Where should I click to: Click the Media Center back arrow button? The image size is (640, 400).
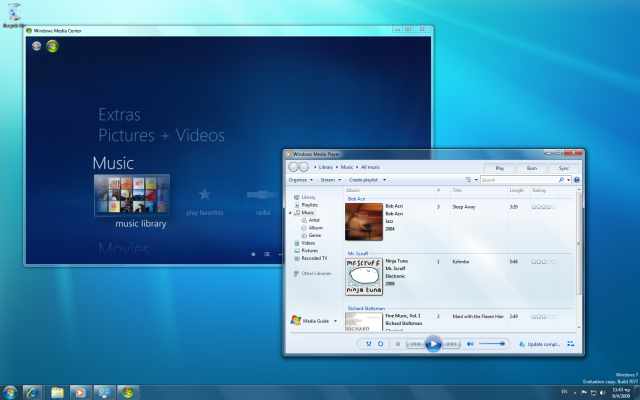[36, 46]
